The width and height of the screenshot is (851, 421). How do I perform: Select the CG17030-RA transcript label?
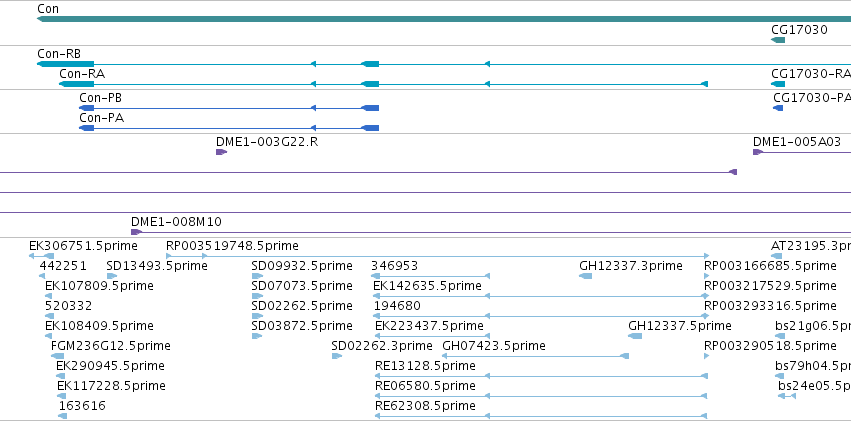(811, 74)
